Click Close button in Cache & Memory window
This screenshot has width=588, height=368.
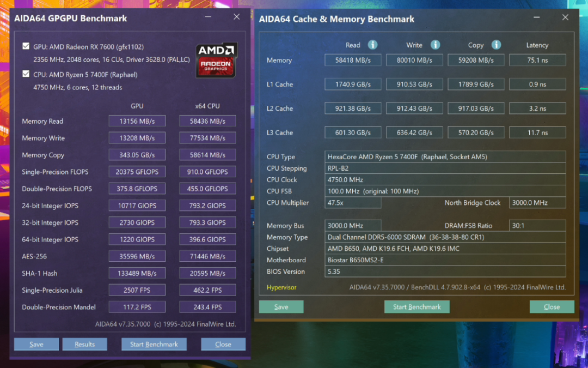click(552, 307)
